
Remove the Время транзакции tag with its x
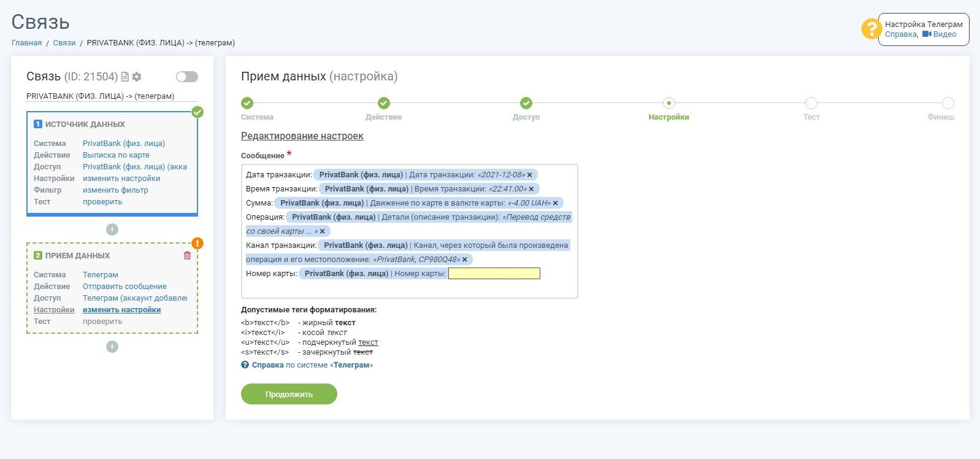[531, 189]
